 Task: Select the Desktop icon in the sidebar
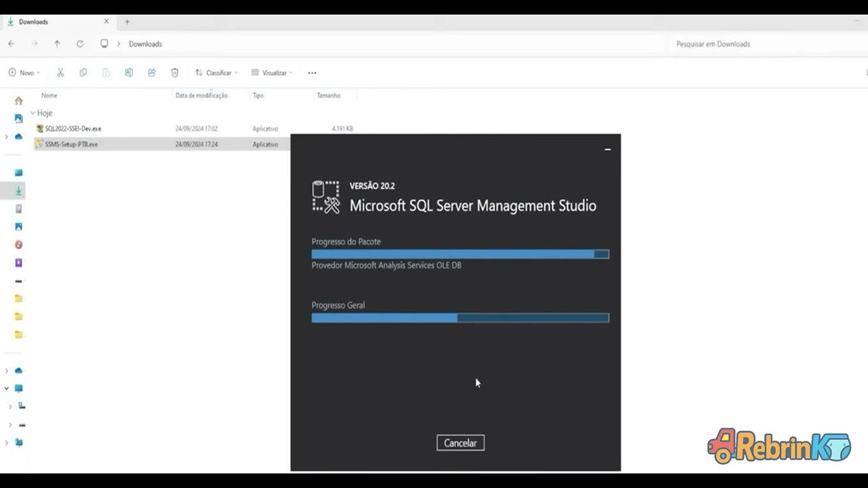[18, 173]
